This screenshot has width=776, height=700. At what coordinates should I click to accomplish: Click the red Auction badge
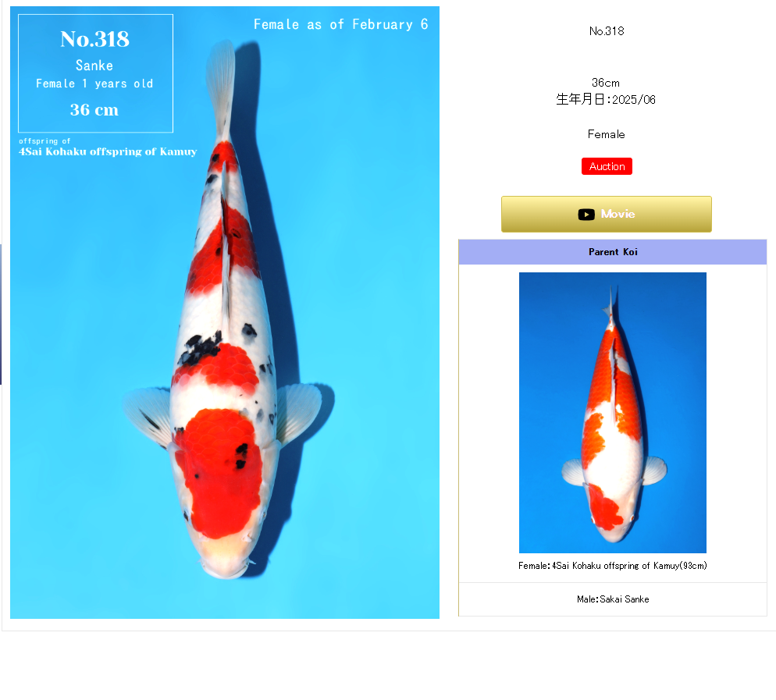(x=607, y=166)
